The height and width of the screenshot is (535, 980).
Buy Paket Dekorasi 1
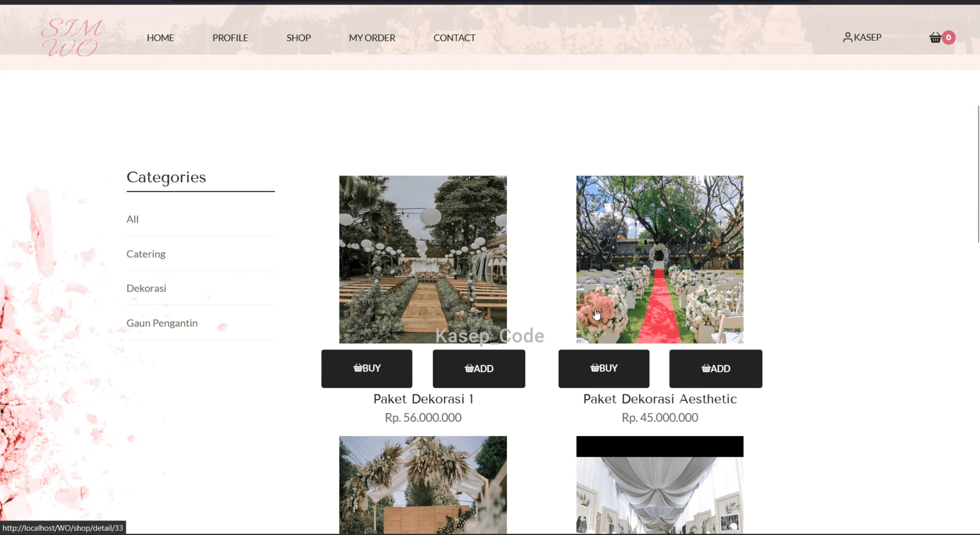(366, 368)
